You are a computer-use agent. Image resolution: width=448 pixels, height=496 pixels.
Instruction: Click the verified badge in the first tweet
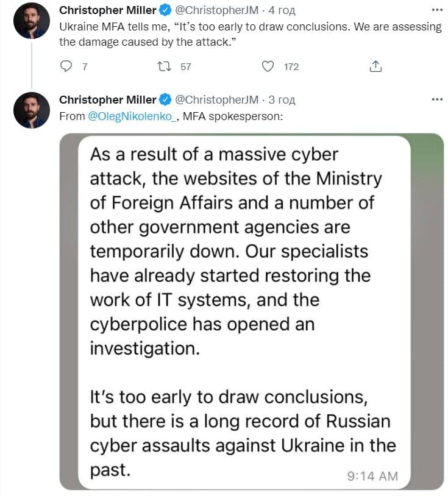coord(165,10)
